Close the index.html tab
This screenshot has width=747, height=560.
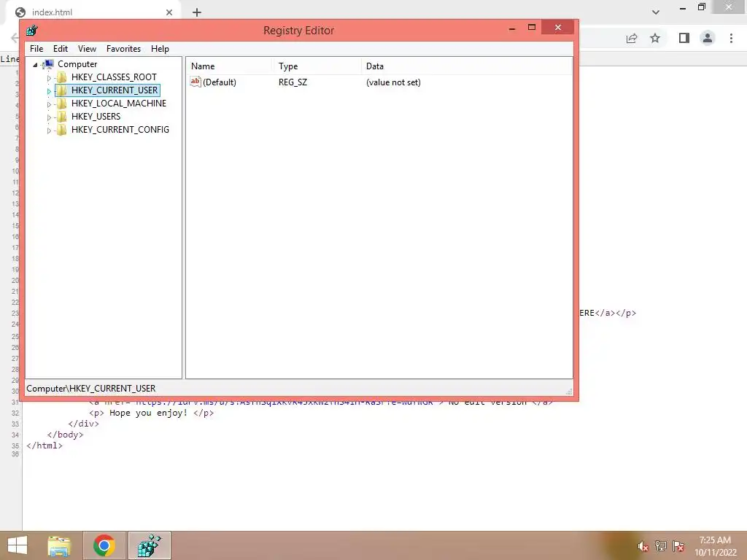coord(169,12)
